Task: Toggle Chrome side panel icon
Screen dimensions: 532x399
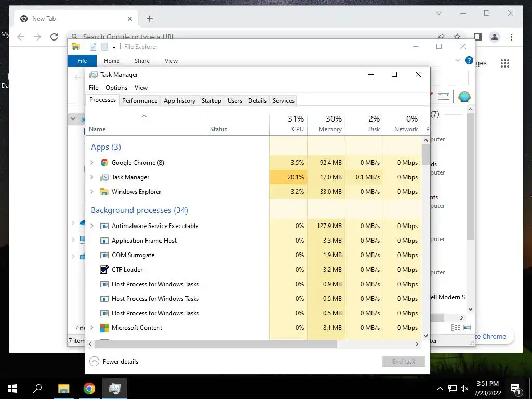Action: (x=478, y=37)
